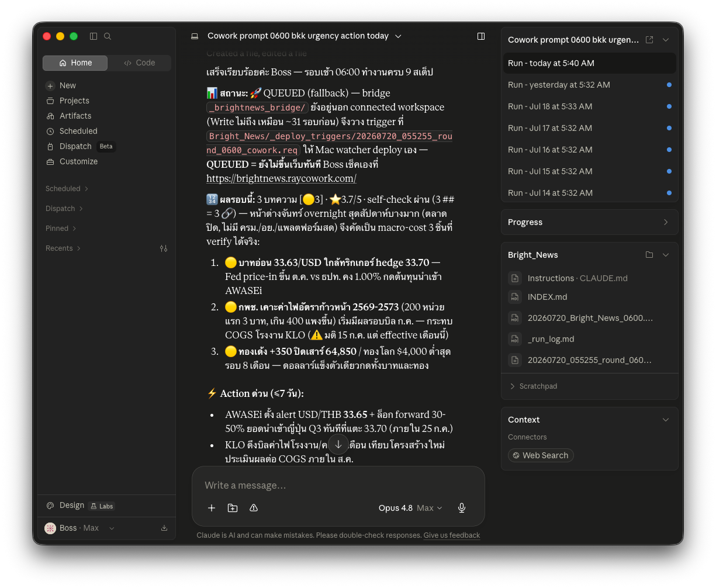716x588 pixels.
Task: Select Run - Jul 16 at 5:32 AM
Action: coord(590,150)
